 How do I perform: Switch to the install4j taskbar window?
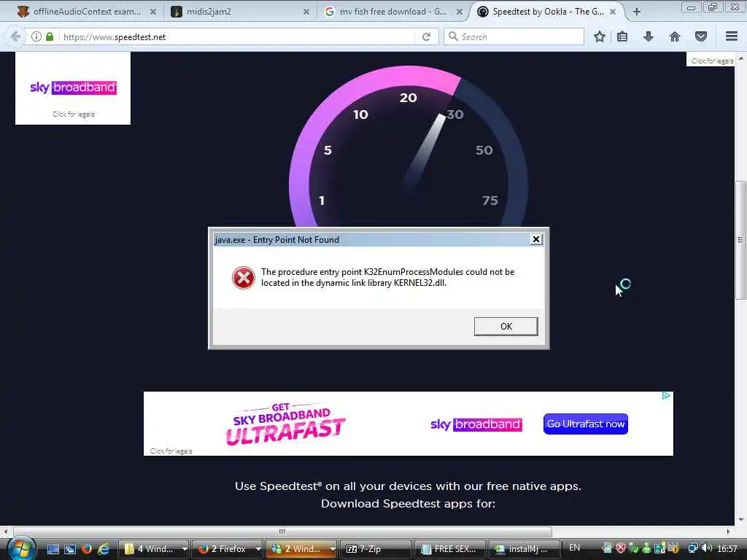click(x=523, y=548)
